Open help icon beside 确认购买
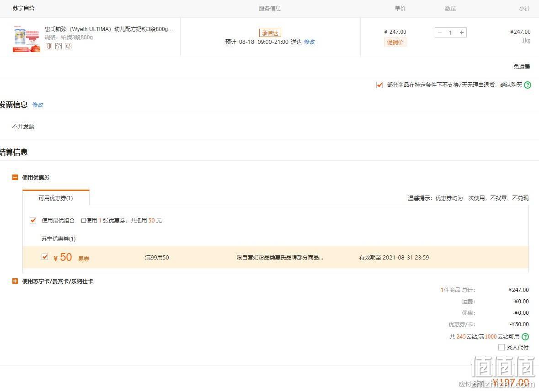539x392 pixels. point(528,85)
